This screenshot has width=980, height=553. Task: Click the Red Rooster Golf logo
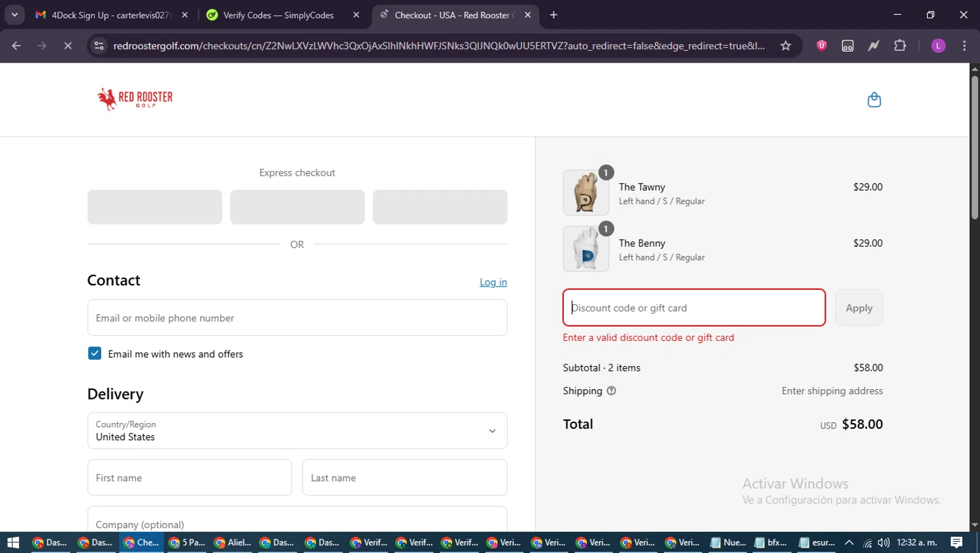[135, 99]
